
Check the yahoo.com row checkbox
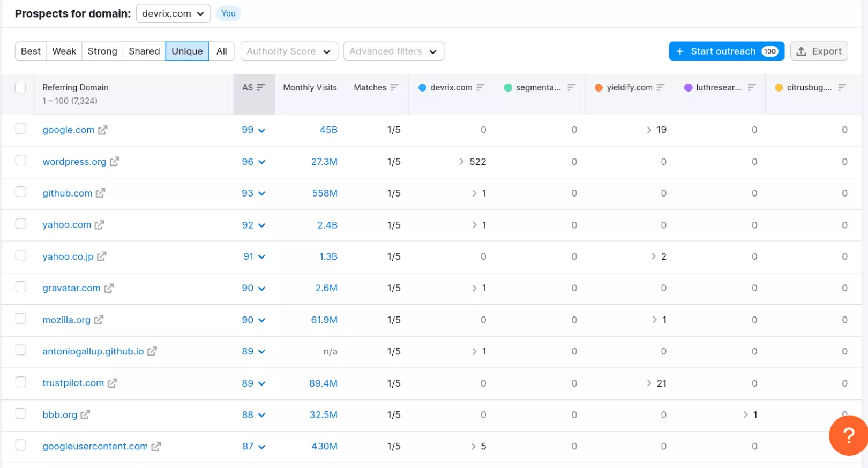20,223
